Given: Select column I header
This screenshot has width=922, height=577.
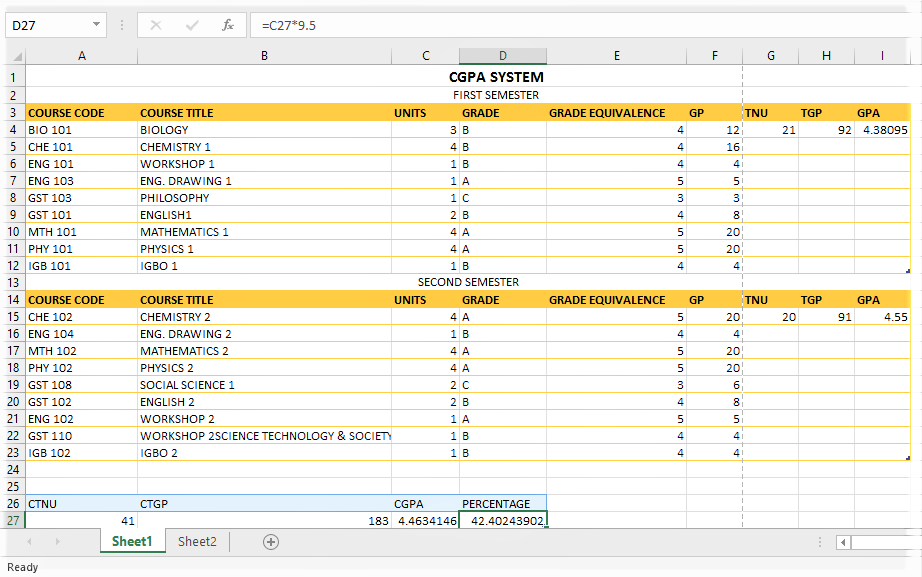Looking at the screenshot, I should [x=882, y=56].
